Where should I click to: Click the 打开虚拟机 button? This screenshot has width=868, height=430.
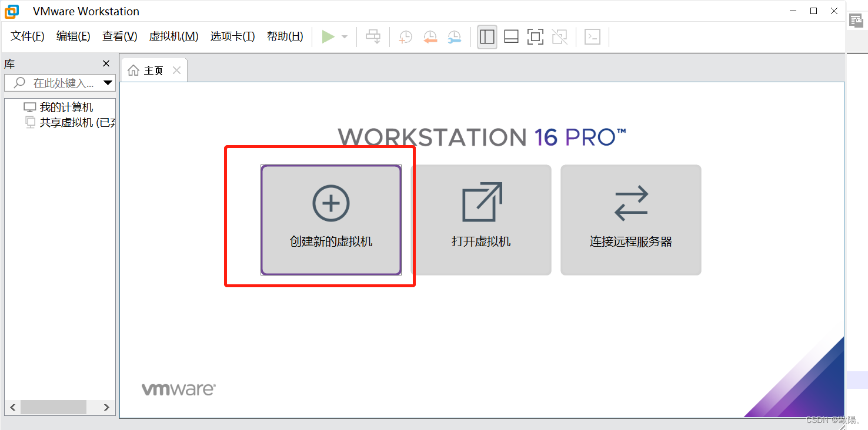click(481, 220)
